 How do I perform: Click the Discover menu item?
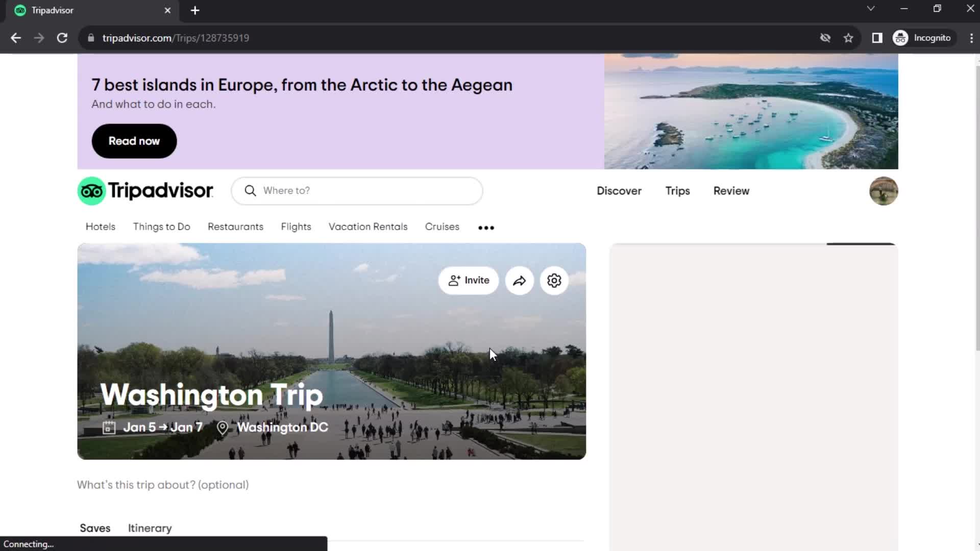click(619, 191)
